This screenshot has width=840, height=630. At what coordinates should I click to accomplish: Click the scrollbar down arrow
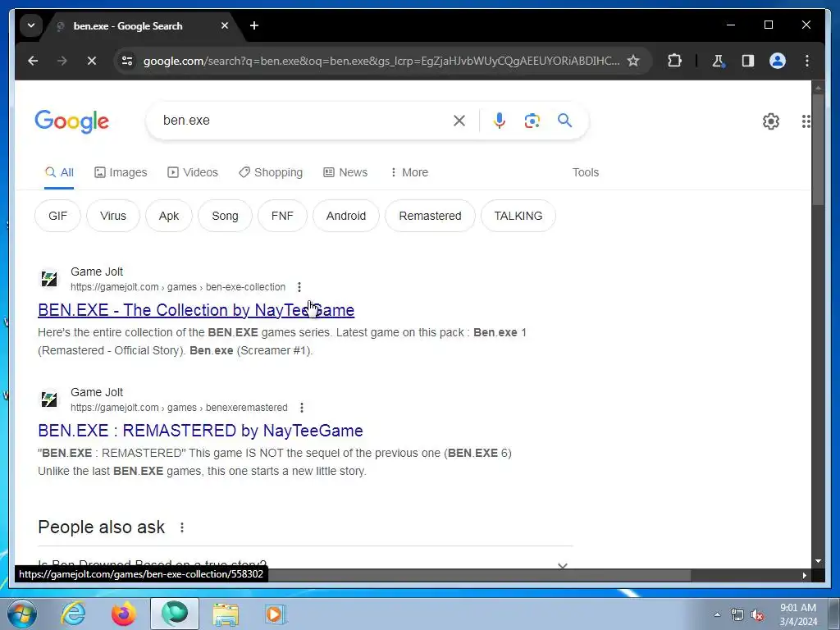click(x=818, y=561)
